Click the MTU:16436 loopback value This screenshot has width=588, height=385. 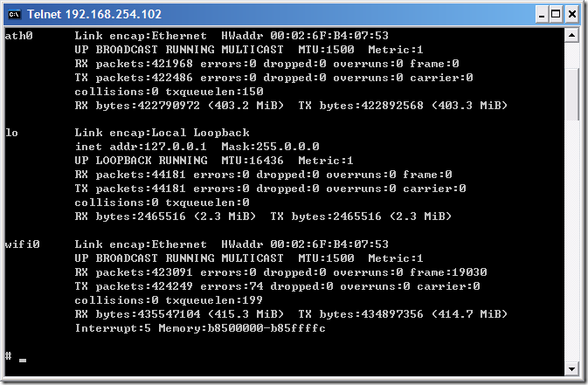coord(252,161)
